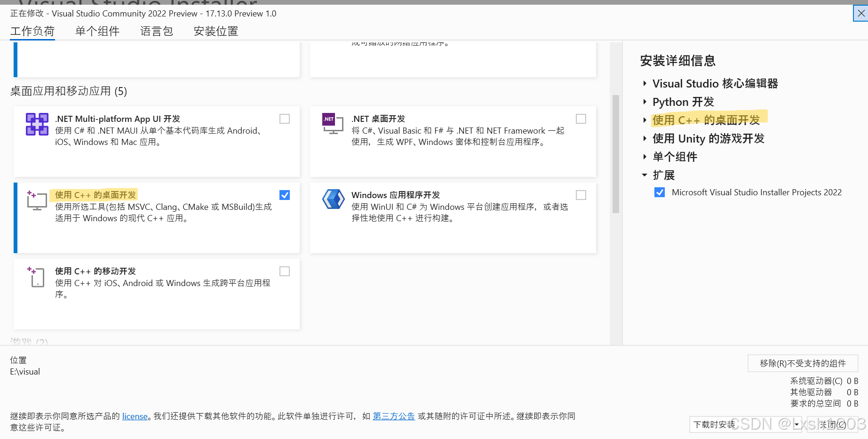Image resolution: width=868 pixels, height=439 pixels.
Task: Select the 使用 C++ 的移动开发 card title
Action: 96,271
